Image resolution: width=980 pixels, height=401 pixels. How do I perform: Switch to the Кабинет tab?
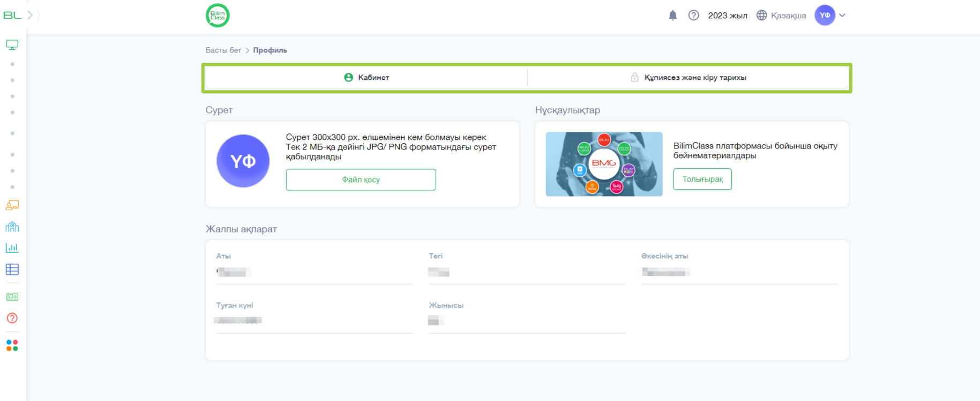(366, 77)
